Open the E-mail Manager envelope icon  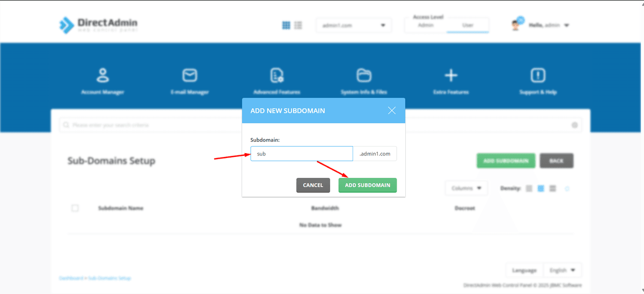tap(189, 75)
